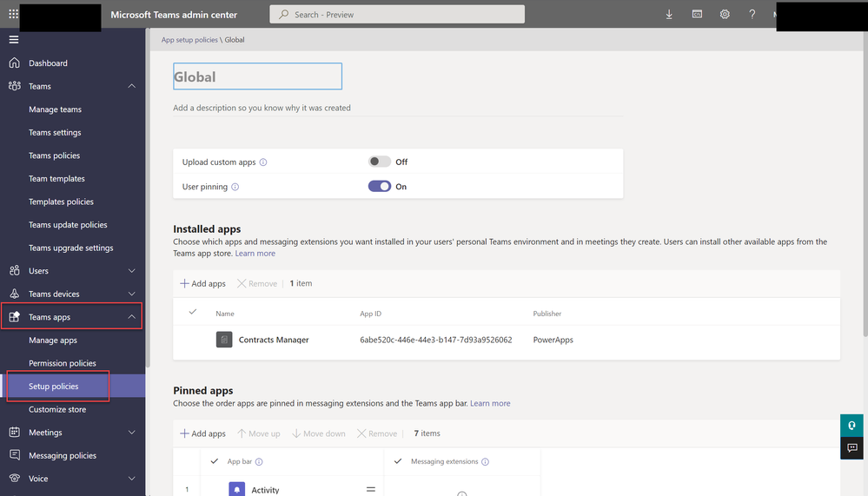
Task: Go to Permission policies page
Action: point(63,363)
